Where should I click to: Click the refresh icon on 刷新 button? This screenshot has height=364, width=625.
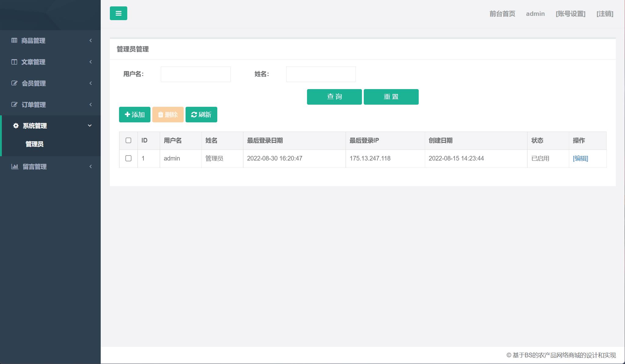tap(193, 114)
